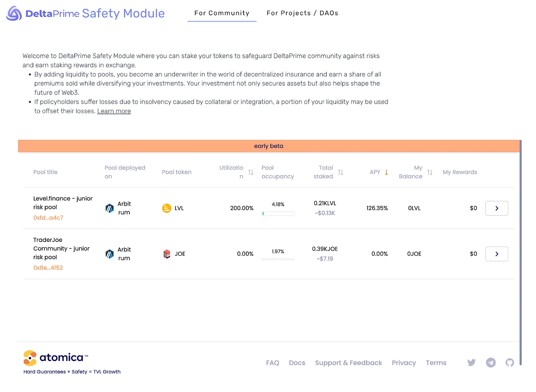Click the JOE token icon
Image resolution: width=536 pixels, height=392 pixels.
167,254
